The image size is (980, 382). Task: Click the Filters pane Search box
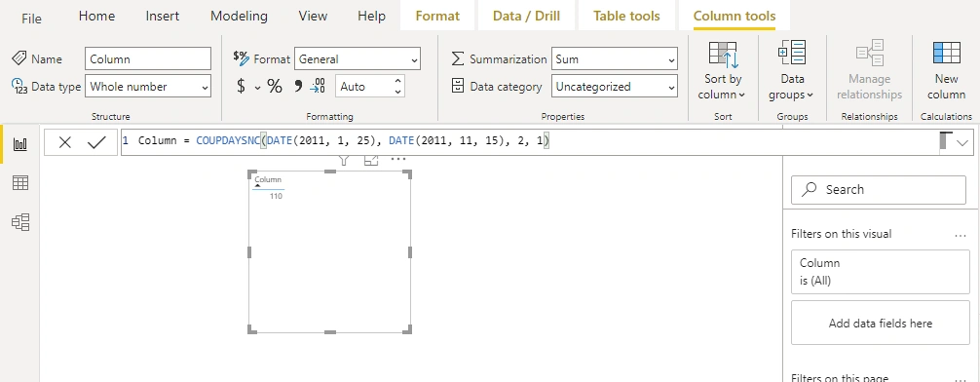[878, 189]
